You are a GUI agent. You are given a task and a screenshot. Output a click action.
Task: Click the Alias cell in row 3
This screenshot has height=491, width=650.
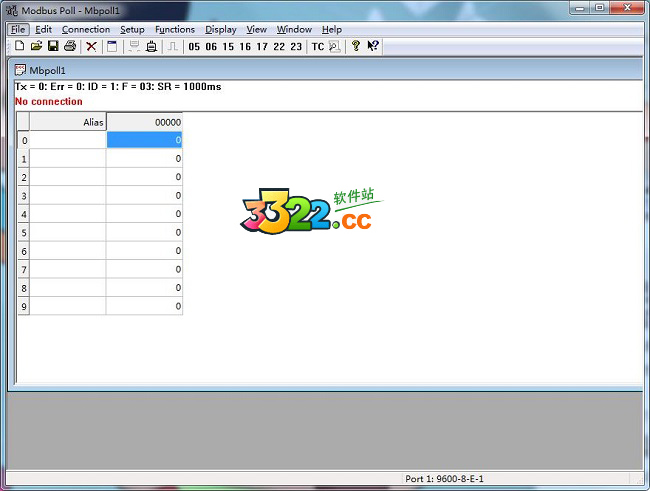pos(68,195)
